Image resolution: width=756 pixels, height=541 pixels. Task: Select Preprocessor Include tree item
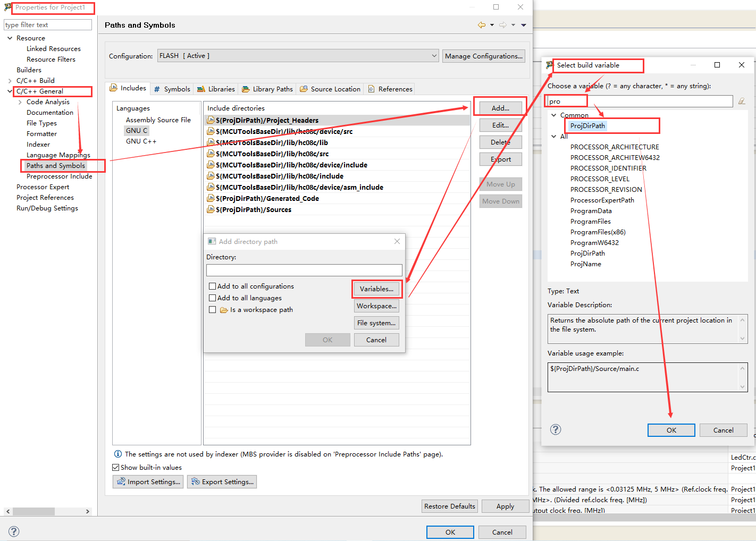point(60,176)
